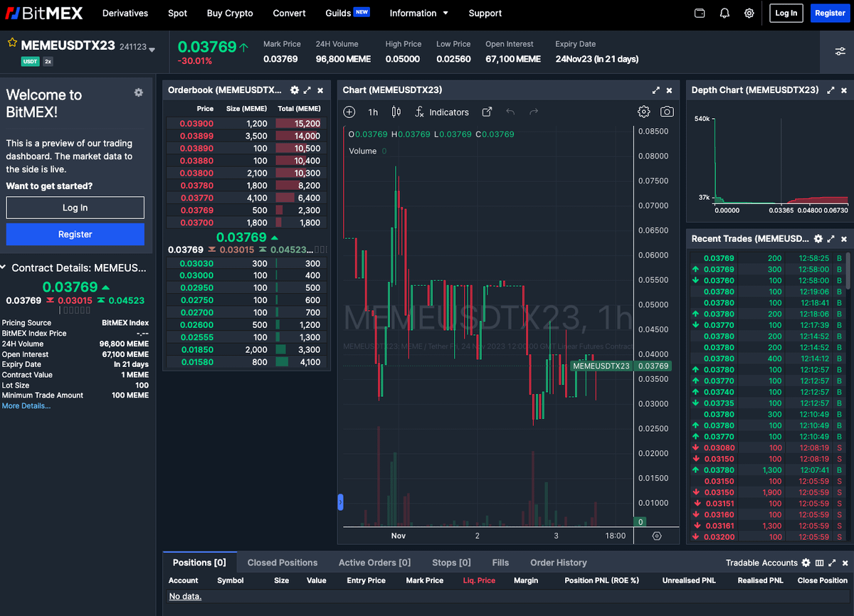Open the Tradable Accounts settings gear
Viewport: 854px width, 616px height.
806,563
